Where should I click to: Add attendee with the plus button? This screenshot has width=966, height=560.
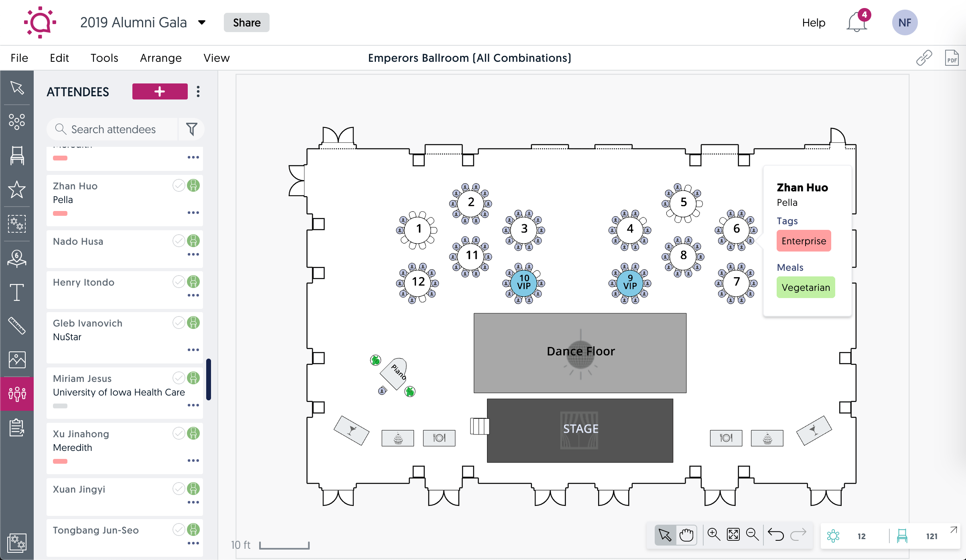point(160,91)
